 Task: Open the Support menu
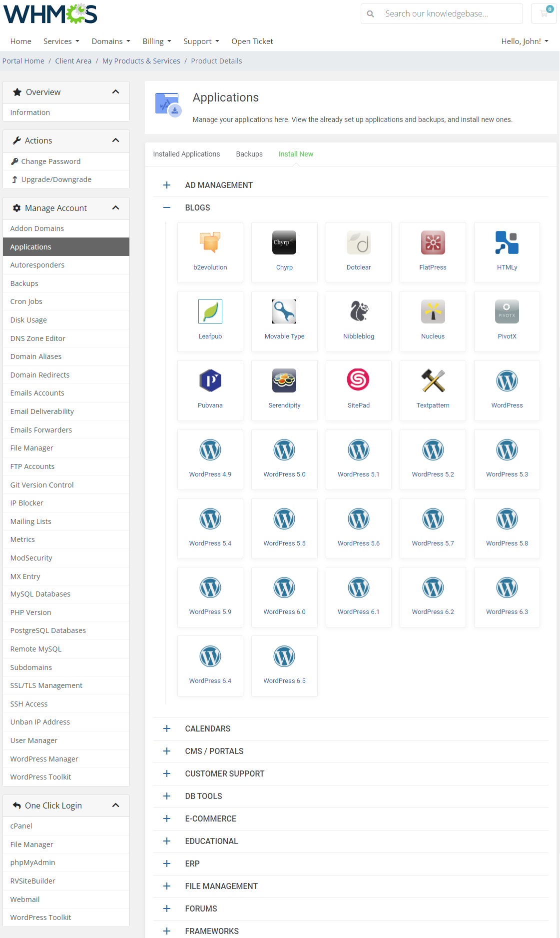click(201, 41)
